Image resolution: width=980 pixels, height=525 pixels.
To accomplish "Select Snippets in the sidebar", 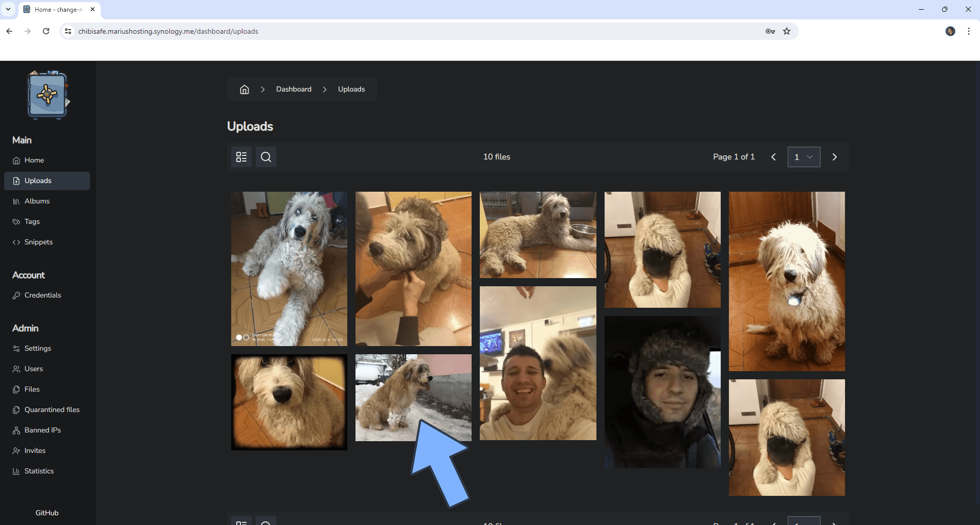I will (x=38, y=242).
